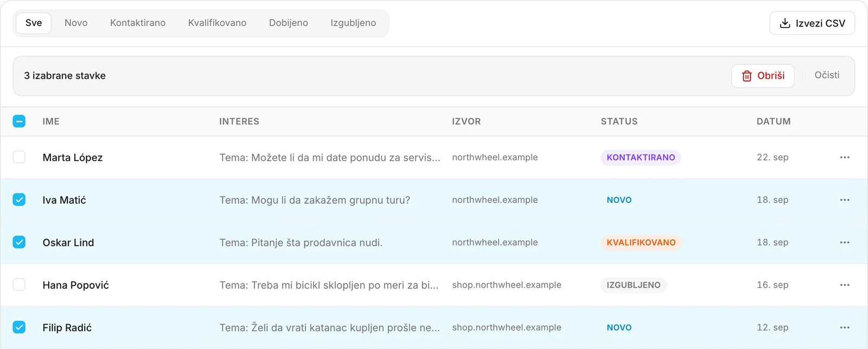868x349 pixels.
Task: Open row actions menu for Iva Matić
Action: 845,200
